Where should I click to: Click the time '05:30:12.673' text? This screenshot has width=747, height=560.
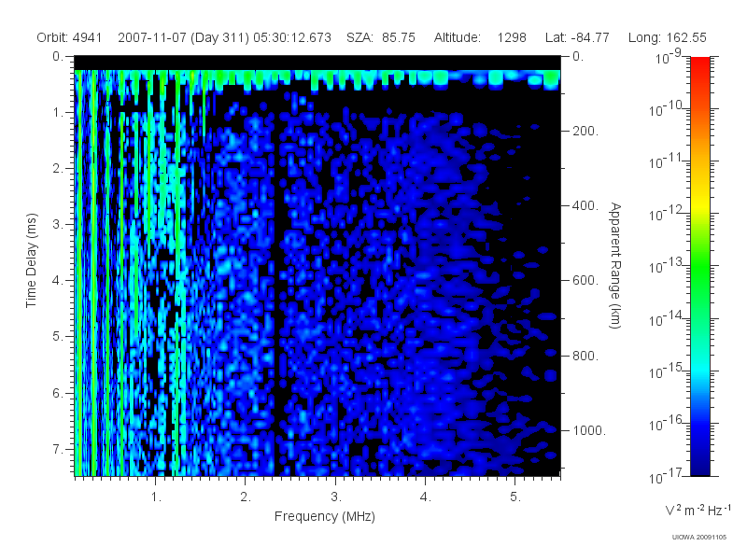[292, 37]
